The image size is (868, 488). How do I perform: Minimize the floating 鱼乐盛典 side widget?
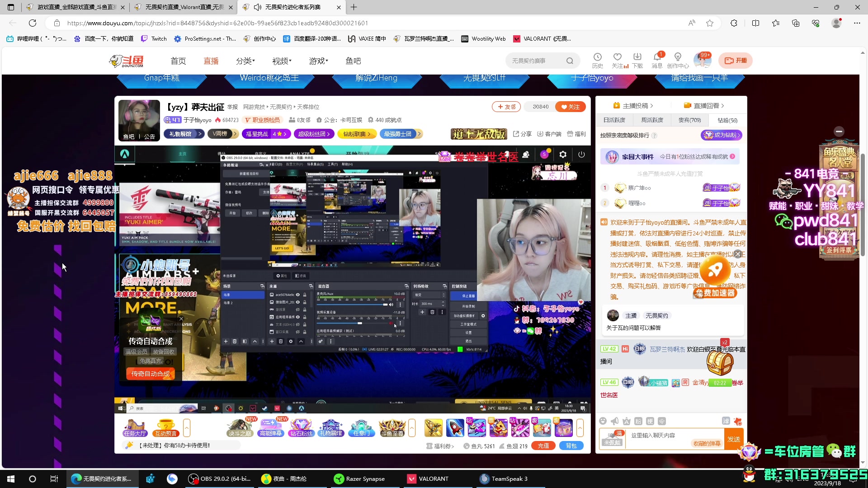[x=839, y=131]
